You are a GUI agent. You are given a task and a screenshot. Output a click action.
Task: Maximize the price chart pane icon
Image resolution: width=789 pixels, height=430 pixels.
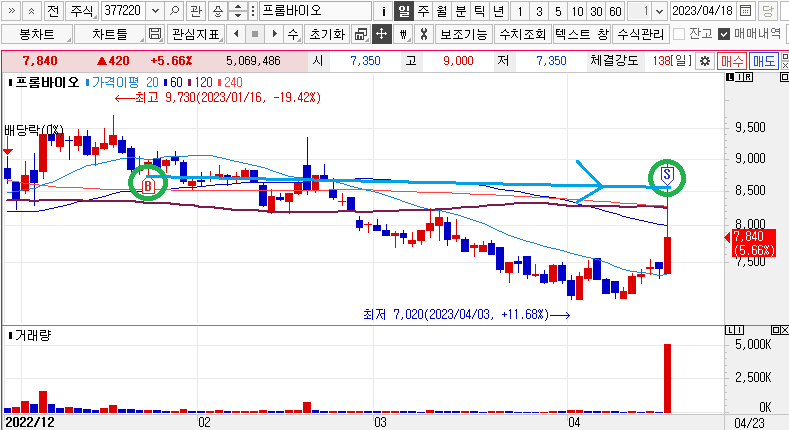coord(783,77)
